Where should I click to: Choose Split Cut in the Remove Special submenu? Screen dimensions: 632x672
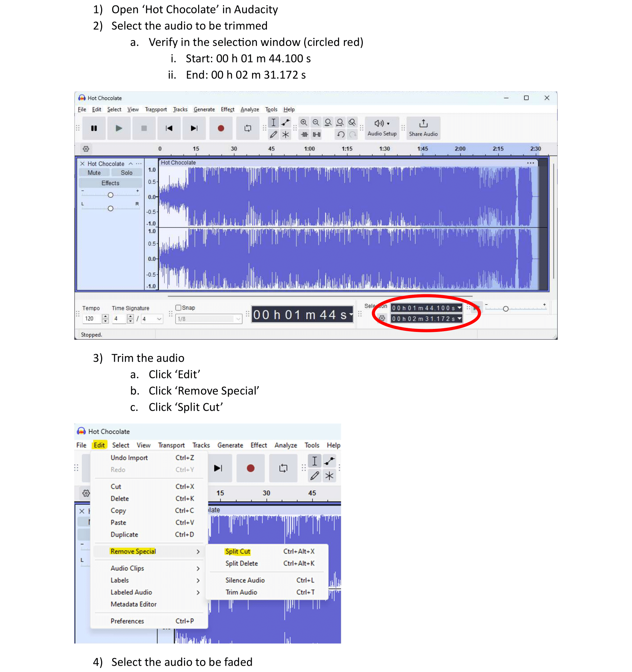click(267, 552)
